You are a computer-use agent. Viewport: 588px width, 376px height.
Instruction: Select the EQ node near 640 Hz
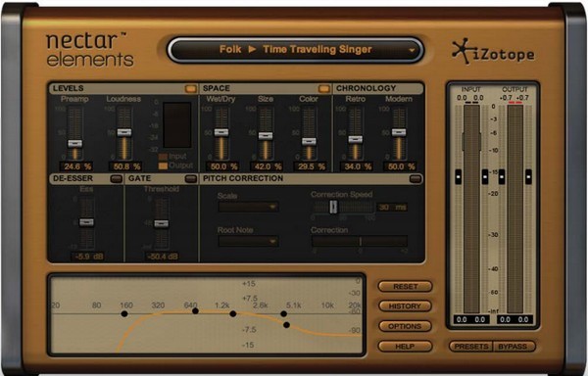click(x=195, y=311)
